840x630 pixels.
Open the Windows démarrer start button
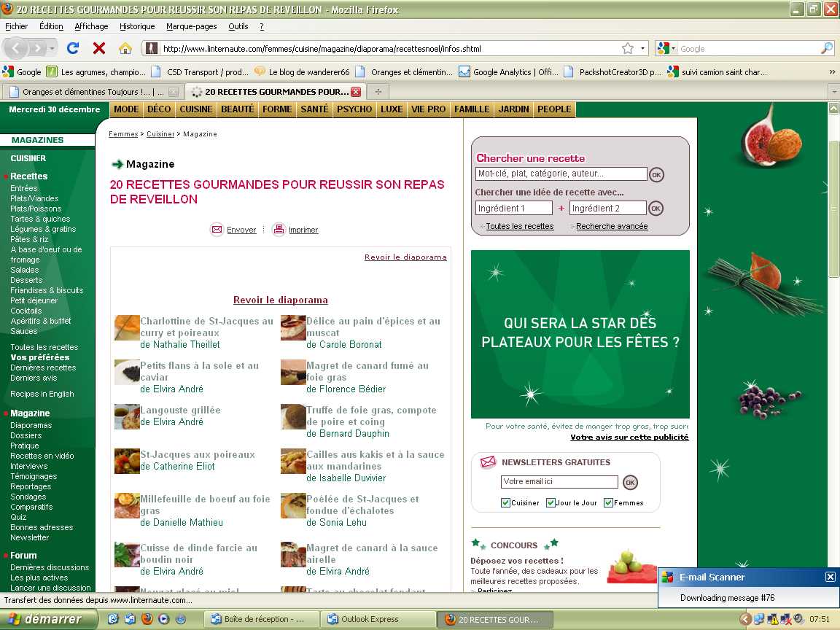click(48, 619)
